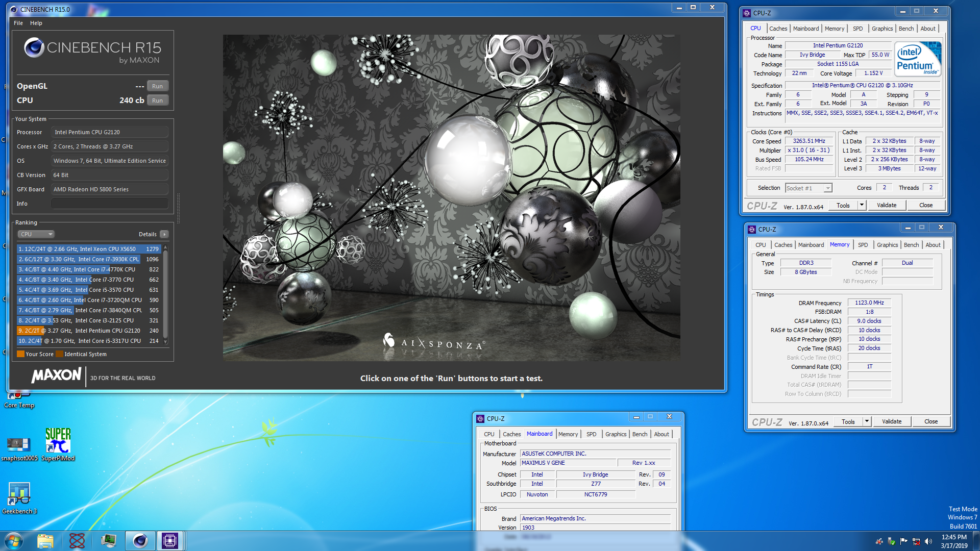Select Pentium G2120 ranking row
980x551 pixels.
89,331
